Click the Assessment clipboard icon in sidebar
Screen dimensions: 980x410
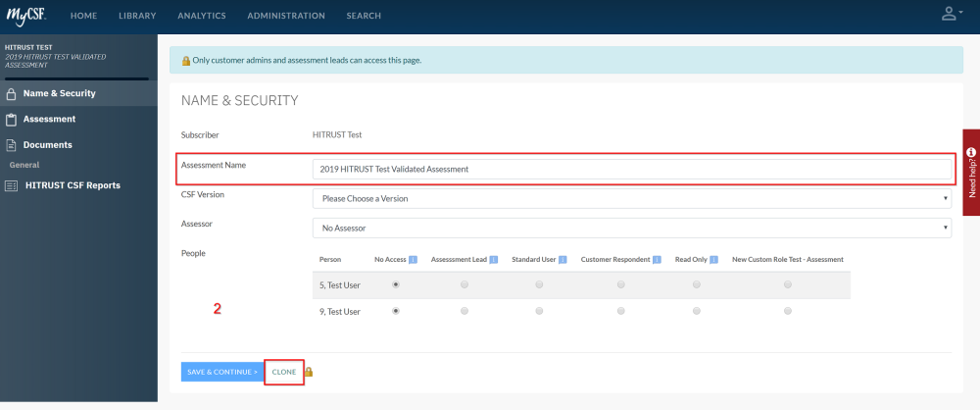[x=12, y=120]
